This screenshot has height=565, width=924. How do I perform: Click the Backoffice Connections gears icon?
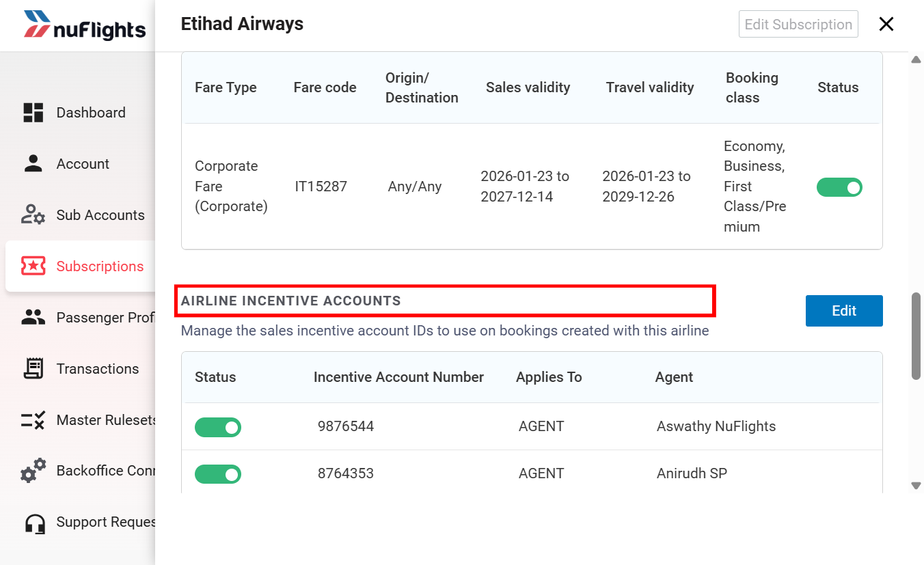point(33,471)
